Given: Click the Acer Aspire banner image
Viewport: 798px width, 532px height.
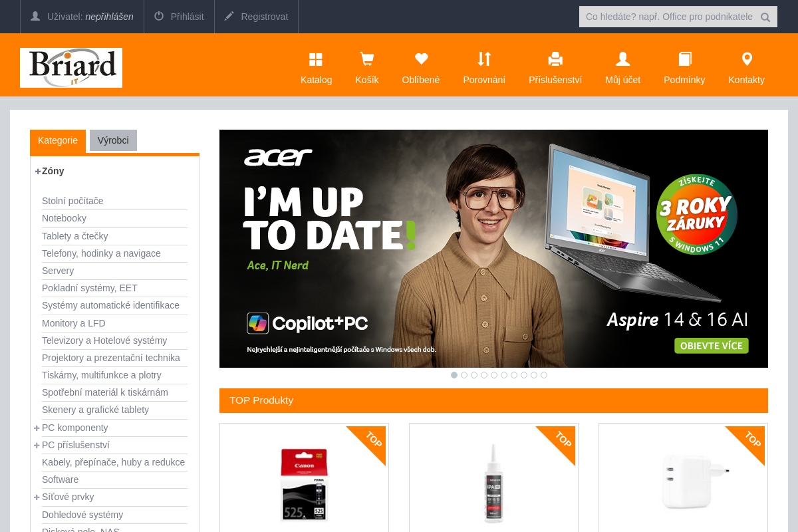Looking at the screenshot, I should click(x=493, y=249).
